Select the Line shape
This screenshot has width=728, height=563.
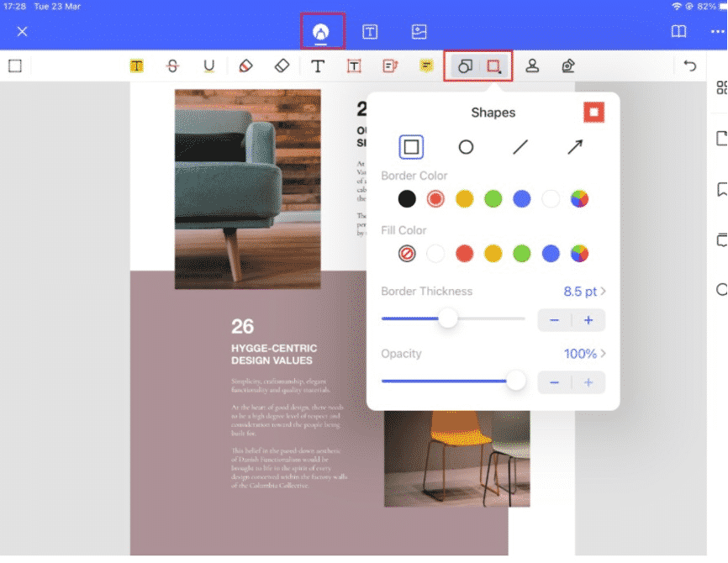520,146
